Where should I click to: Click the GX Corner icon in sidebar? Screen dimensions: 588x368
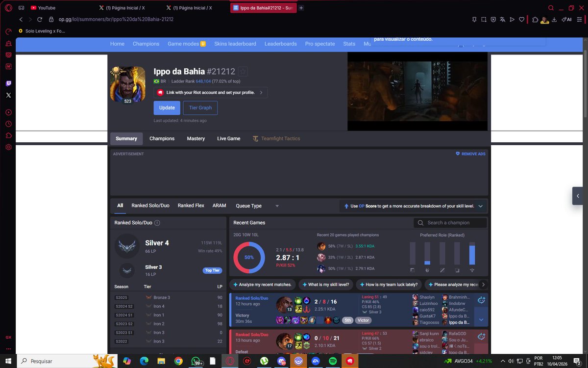point(8,338)
